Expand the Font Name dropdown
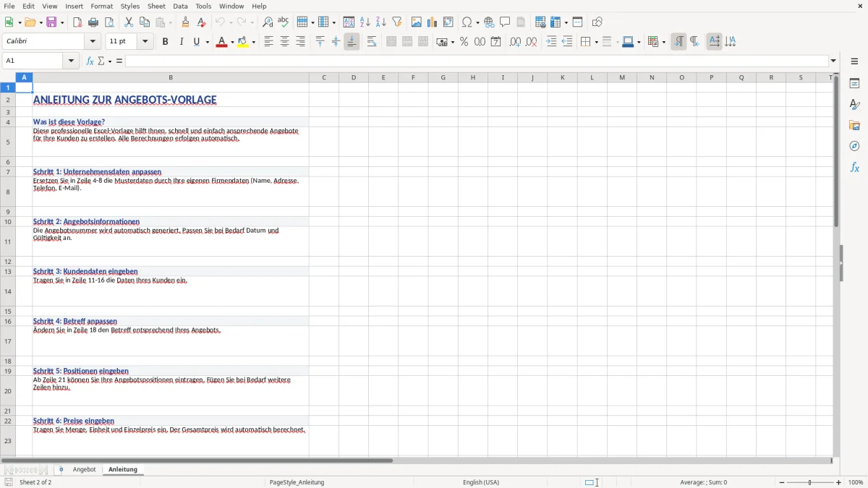The height and width of the screenshot is (488, 868). pos(93,42)
